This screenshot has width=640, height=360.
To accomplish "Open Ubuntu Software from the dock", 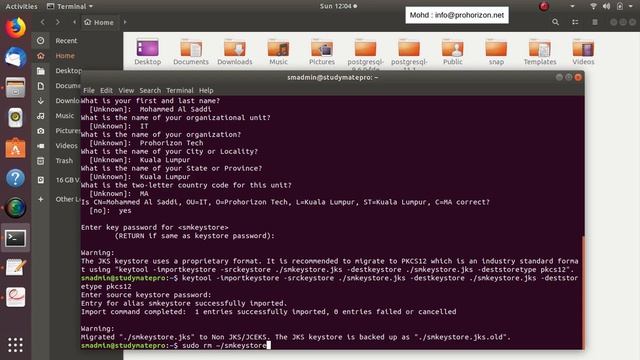I will click(16, 148).
